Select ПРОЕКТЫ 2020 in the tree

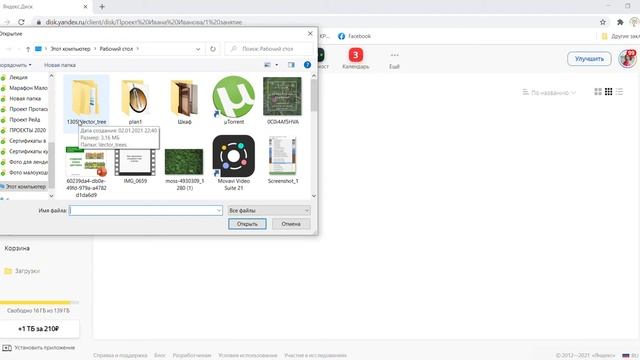click(27, 130)
